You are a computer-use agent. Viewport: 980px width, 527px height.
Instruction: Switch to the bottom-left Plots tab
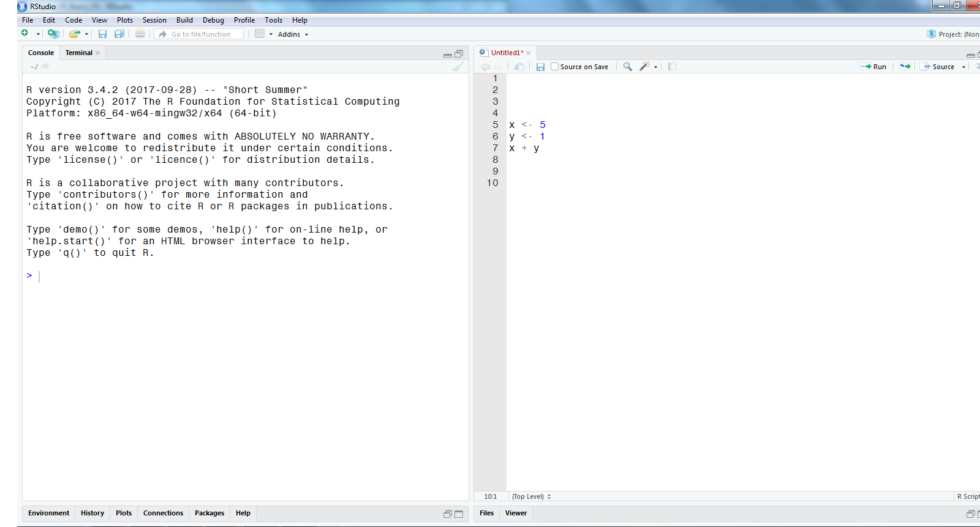tap(124, 513)
